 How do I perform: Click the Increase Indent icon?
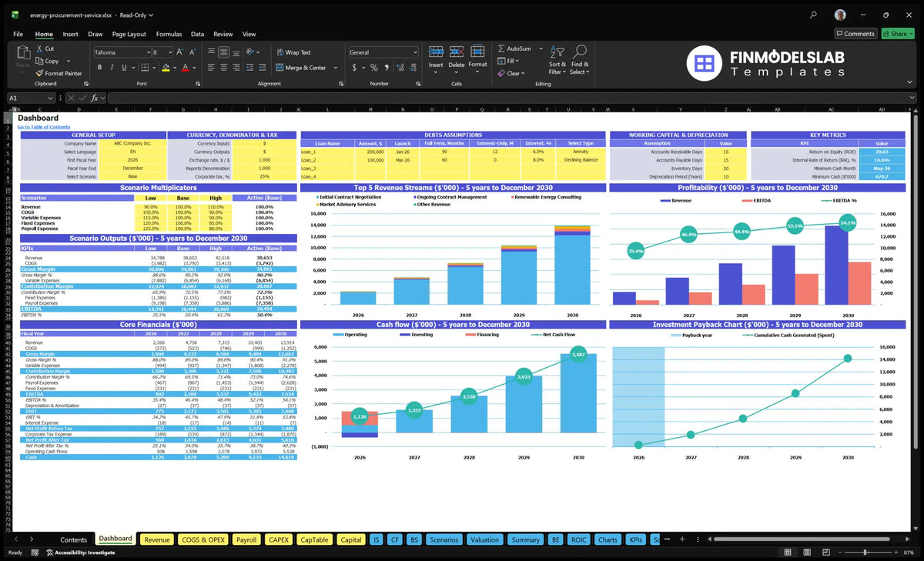(x=264, y=68)
